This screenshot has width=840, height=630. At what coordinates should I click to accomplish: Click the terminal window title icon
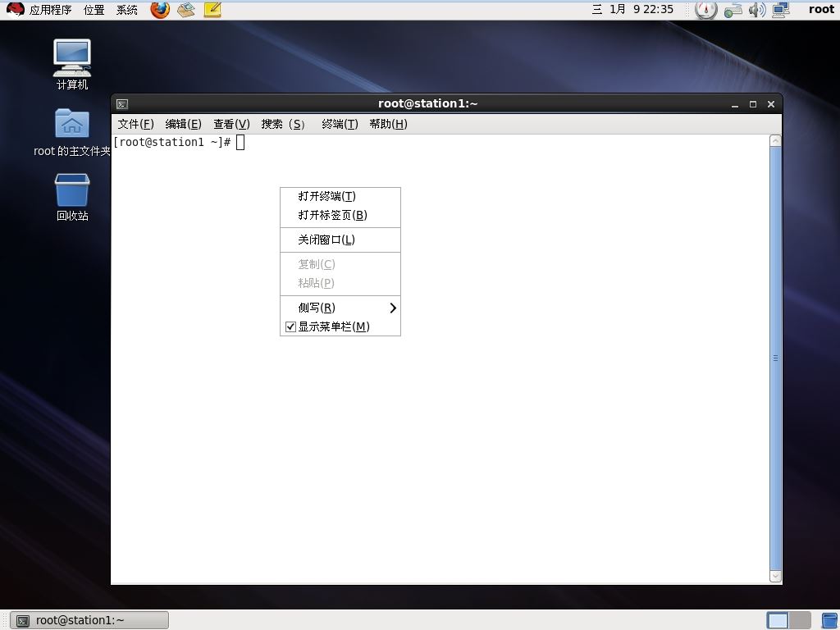[122, 104]
